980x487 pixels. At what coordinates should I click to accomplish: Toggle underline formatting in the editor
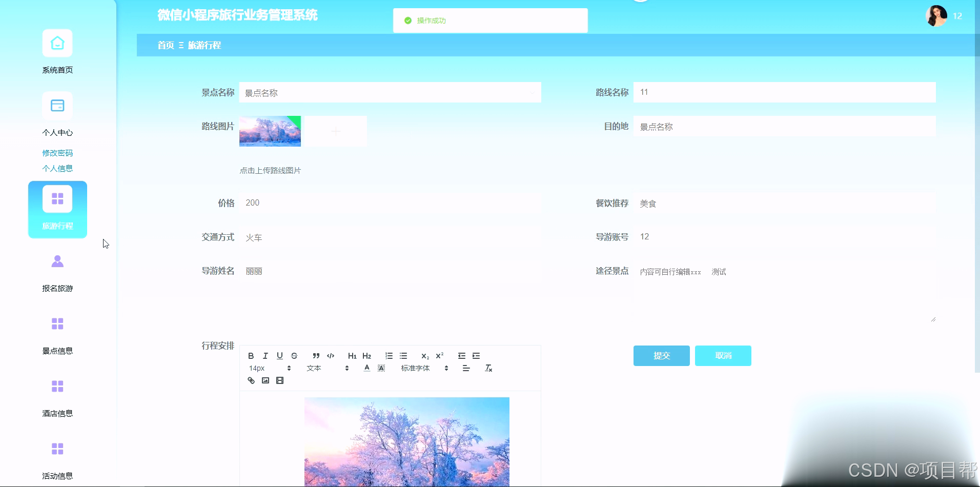click(279, 355)
